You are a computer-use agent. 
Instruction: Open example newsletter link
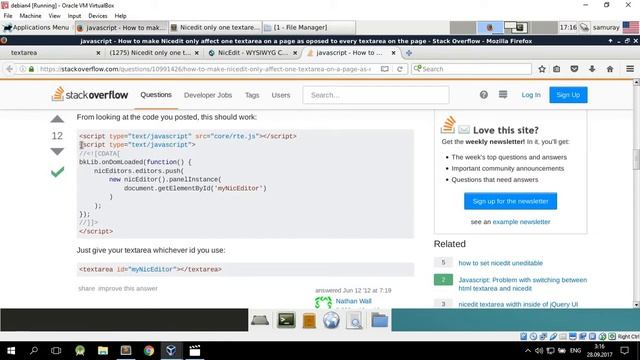521,222
